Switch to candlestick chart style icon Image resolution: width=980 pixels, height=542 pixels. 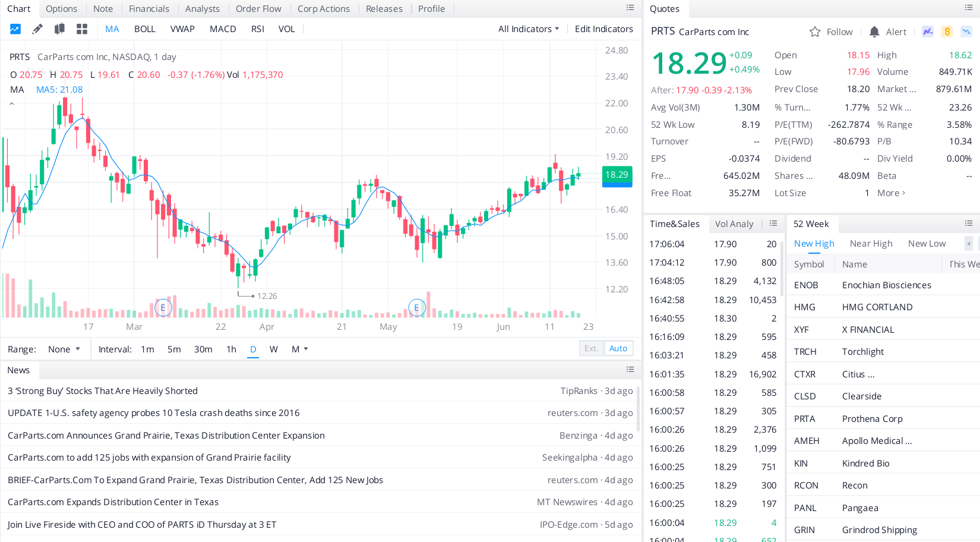59,29
